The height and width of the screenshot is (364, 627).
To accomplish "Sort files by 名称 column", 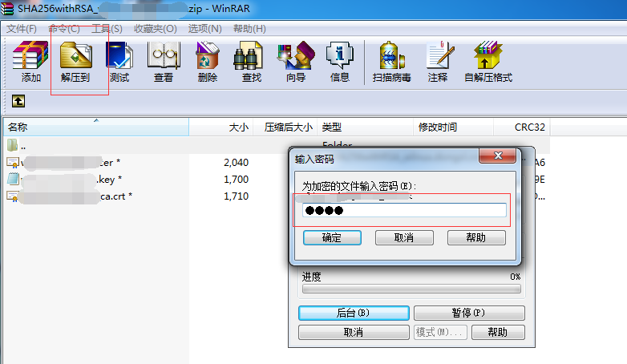I will (96, 127).
